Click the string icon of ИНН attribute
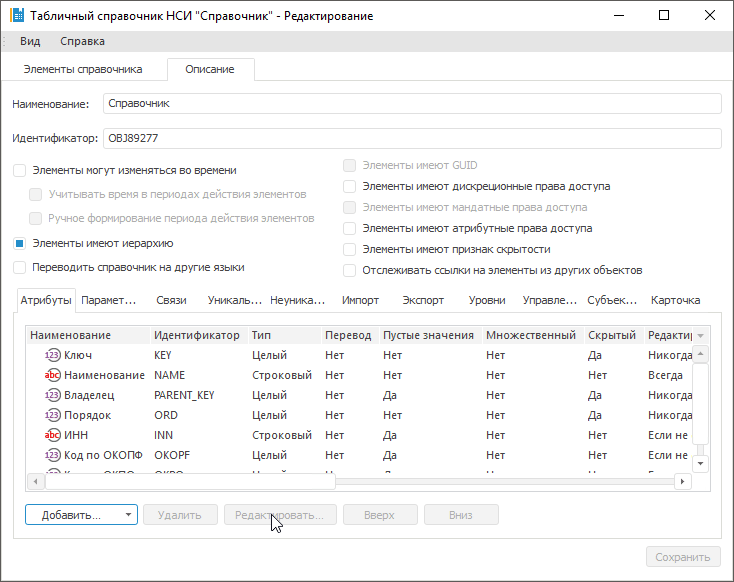Viewport: 734px width, 582px height. tap(53, 435)
